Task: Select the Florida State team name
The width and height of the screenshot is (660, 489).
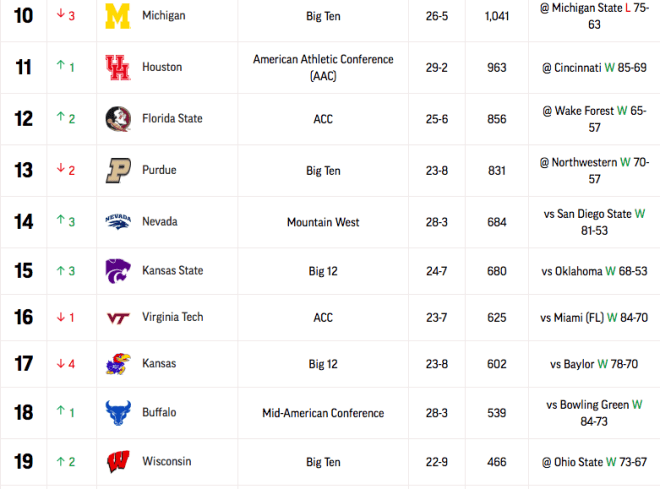Action: [x=172, y=119]
